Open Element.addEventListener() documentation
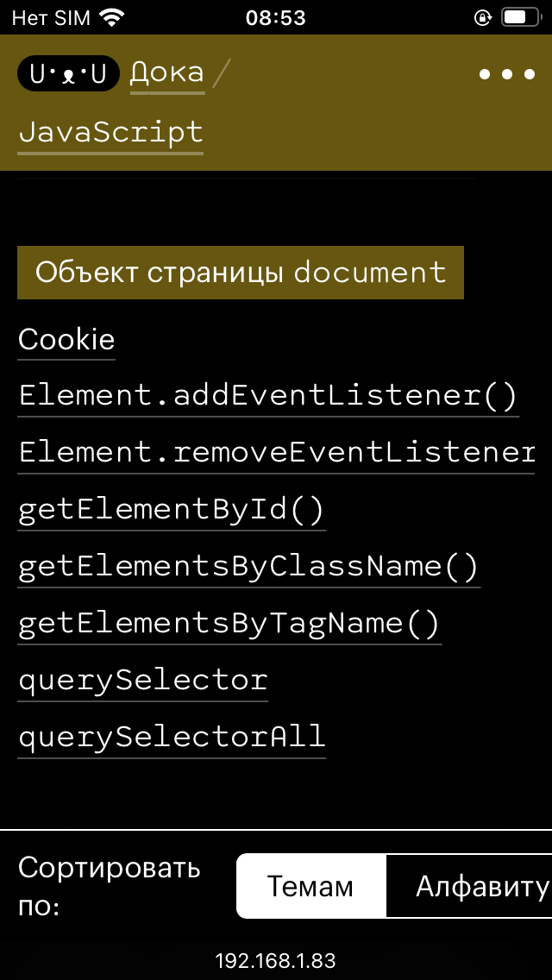Screen dimensions: 552x980 [x=267, y=394]
